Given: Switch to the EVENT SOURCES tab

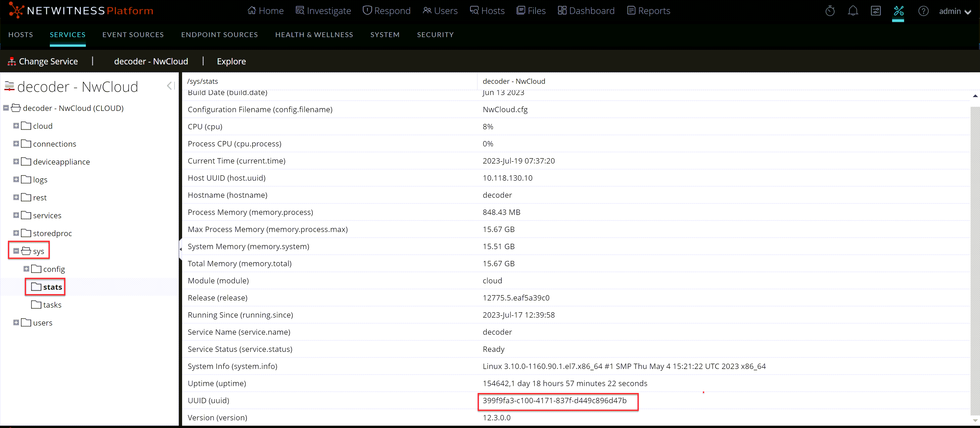Looking at the screenshot, I should click(133, 34).
